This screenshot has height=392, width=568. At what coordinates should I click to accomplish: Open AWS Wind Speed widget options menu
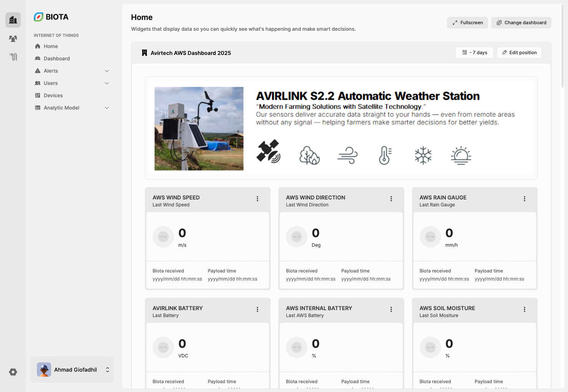tap(257, 199)
